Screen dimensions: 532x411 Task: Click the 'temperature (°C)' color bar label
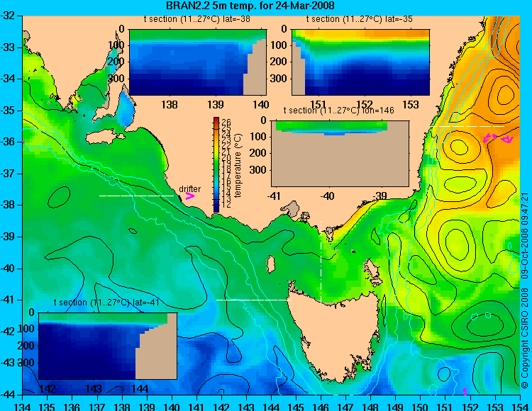[x=238, y=165]
